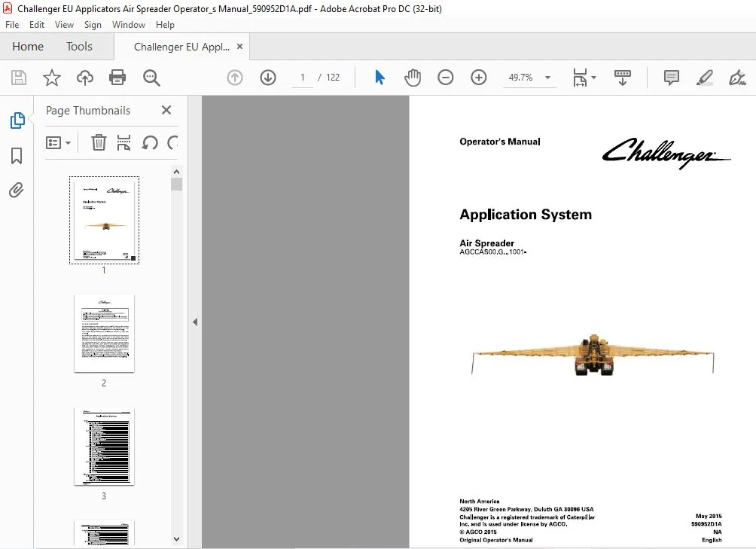756x549 pixels.
Task: Click the air spreader machine image
Action: [593, 355]
